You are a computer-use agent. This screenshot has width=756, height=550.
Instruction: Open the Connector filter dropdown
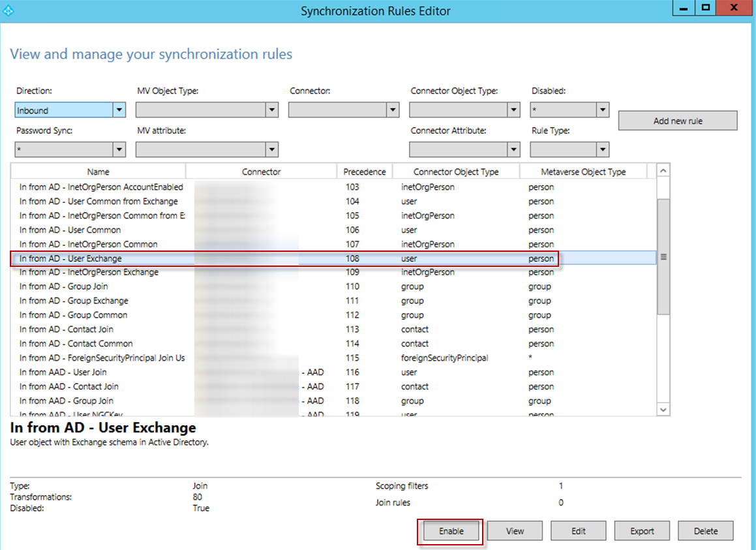393,110
